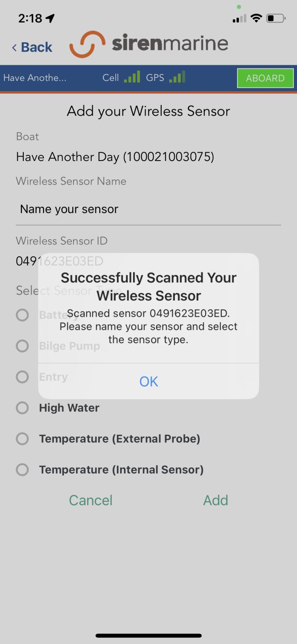The height and width of the screenshot is (644, 297).
Task: Choose the Bilge Pump radio button
Action: point(23,346)
